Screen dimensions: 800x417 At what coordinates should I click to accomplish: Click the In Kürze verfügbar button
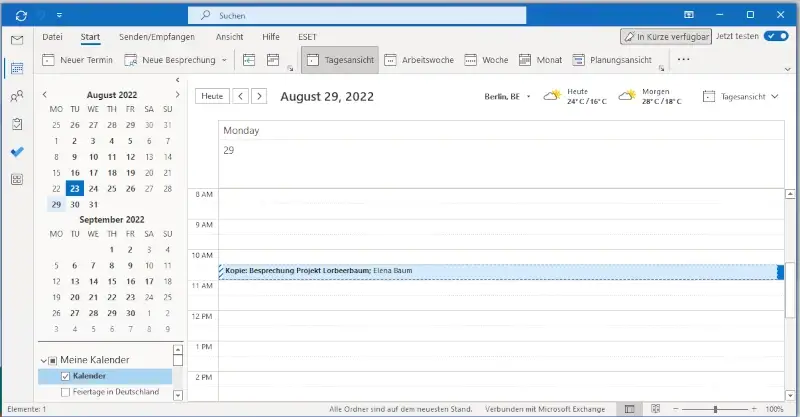click(x=665, y=36)
